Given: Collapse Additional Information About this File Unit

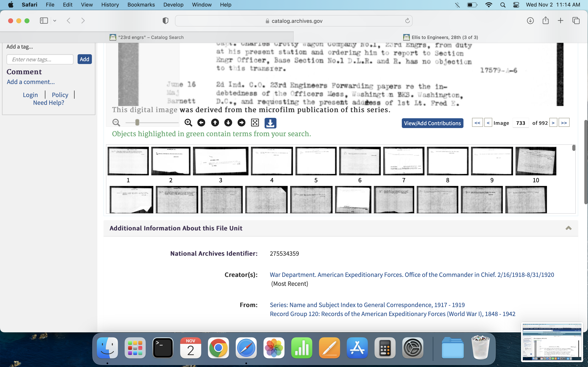Looking at the screenshot, I should click(x=568, y=228).
